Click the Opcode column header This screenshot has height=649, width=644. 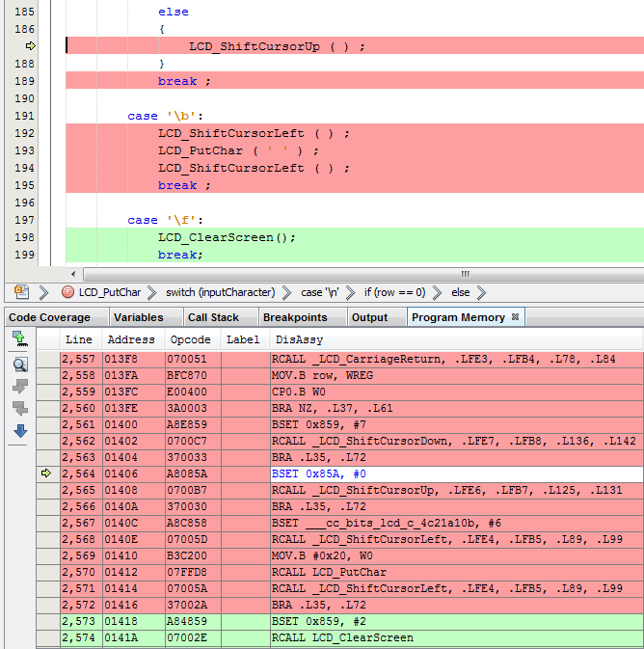193,339
